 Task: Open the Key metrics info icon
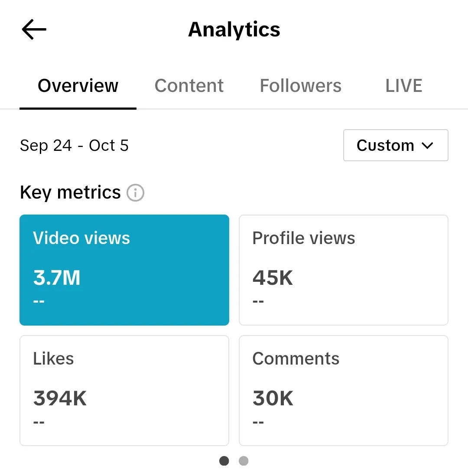[x=135, y=192]
